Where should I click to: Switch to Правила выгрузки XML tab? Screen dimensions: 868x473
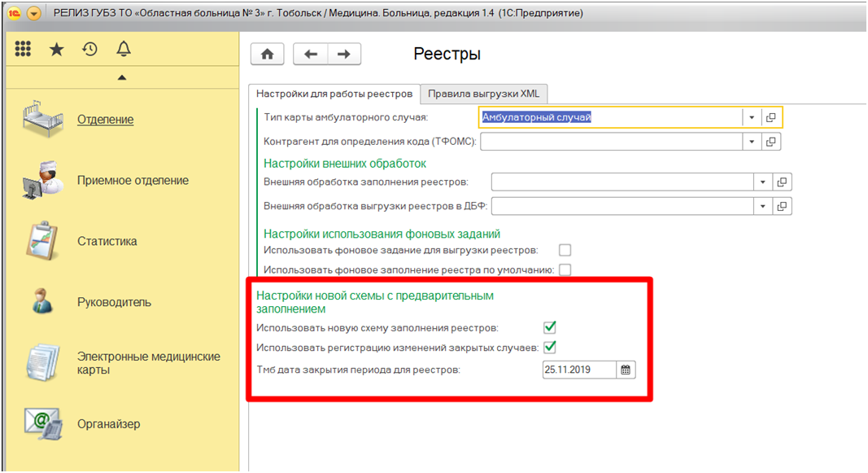click(x=483, y=94)
